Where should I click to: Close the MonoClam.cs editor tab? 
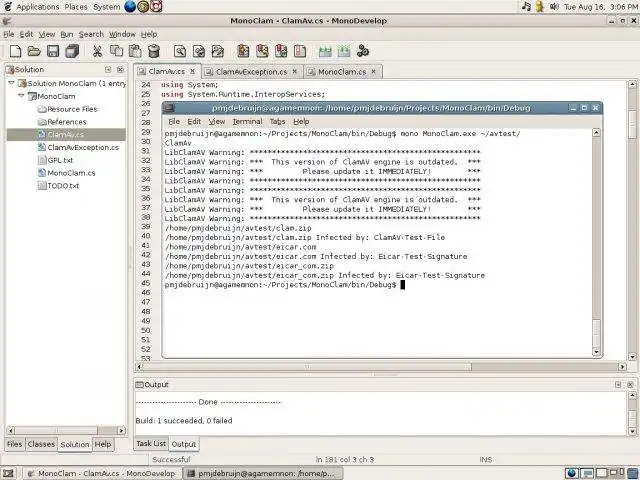coord(373,71)
